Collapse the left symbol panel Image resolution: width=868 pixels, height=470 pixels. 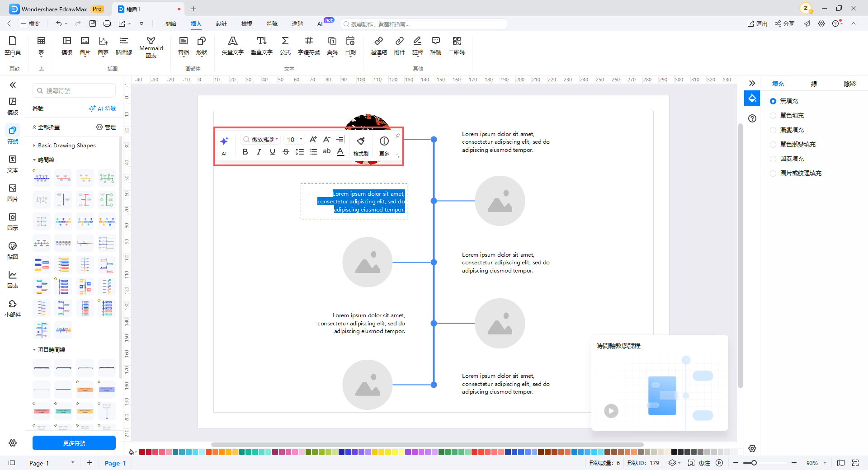13,85
